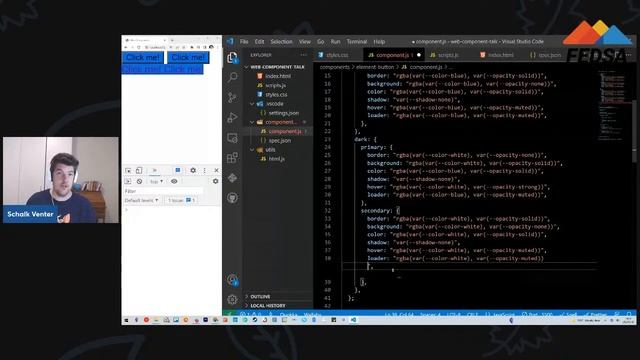The height and width of the screenshot is (360, 640).
Task: Click 'components' in the breadcrumbs
Action: pos(334,67)
